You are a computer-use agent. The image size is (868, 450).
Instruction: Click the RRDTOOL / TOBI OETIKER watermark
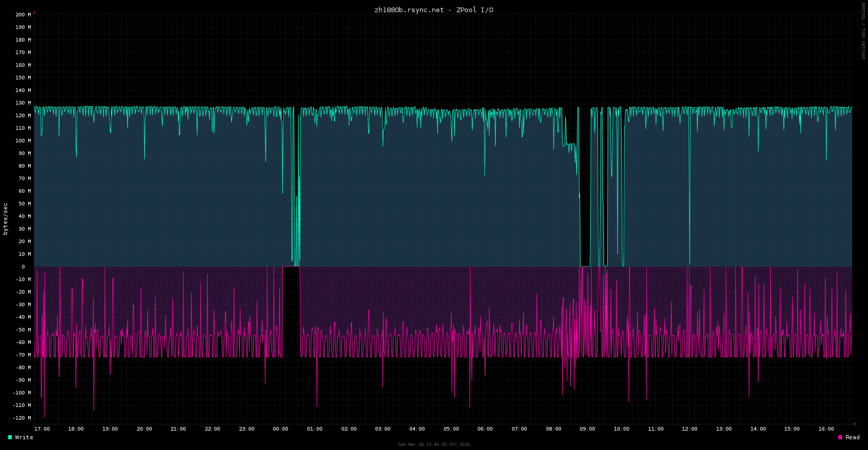(863, 31)
